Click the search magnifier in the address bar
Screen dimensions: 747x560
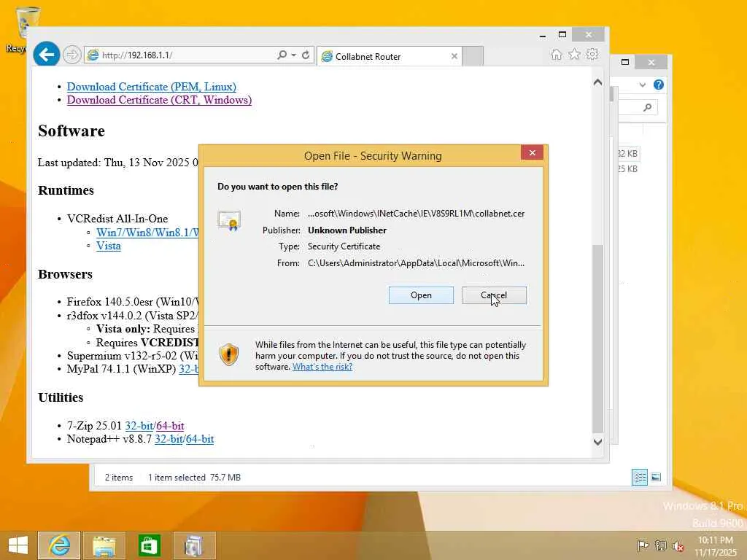[282, 55]
